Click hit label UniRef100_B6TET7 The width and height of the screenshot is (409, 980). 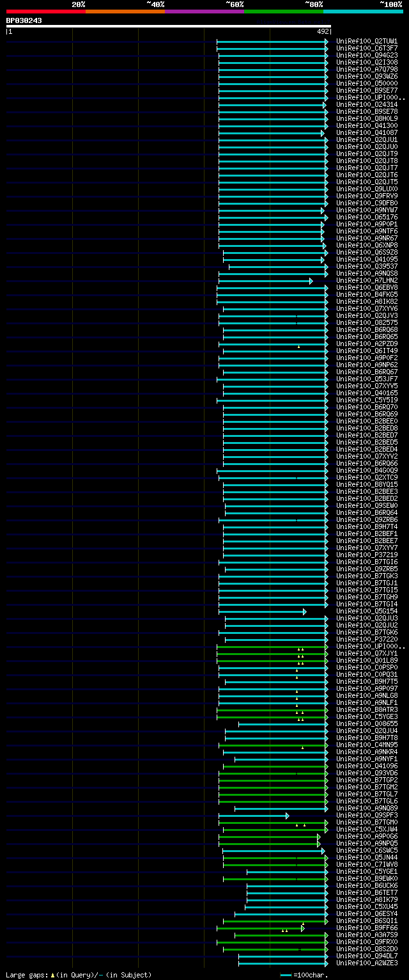pyautogui.click(x=367, y=892)
